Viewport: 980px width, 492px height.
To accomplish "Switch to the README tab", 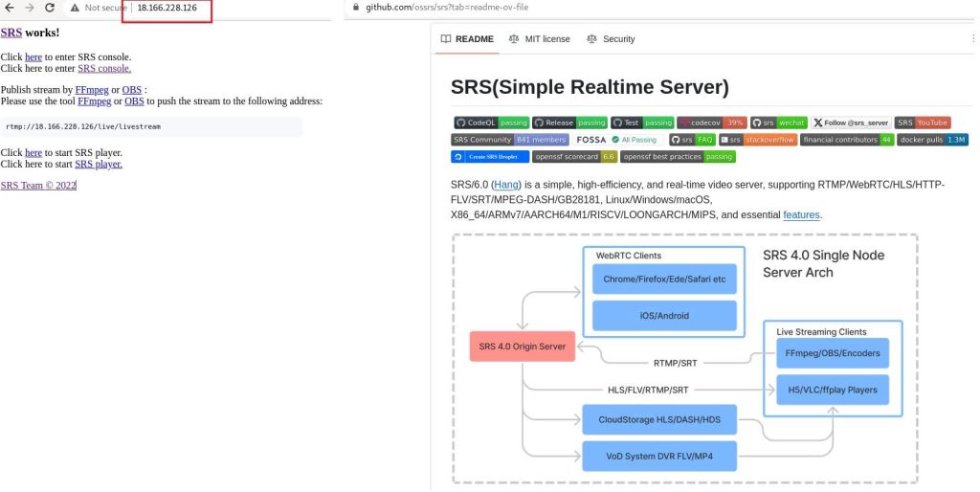I will [x=467, y=39].
